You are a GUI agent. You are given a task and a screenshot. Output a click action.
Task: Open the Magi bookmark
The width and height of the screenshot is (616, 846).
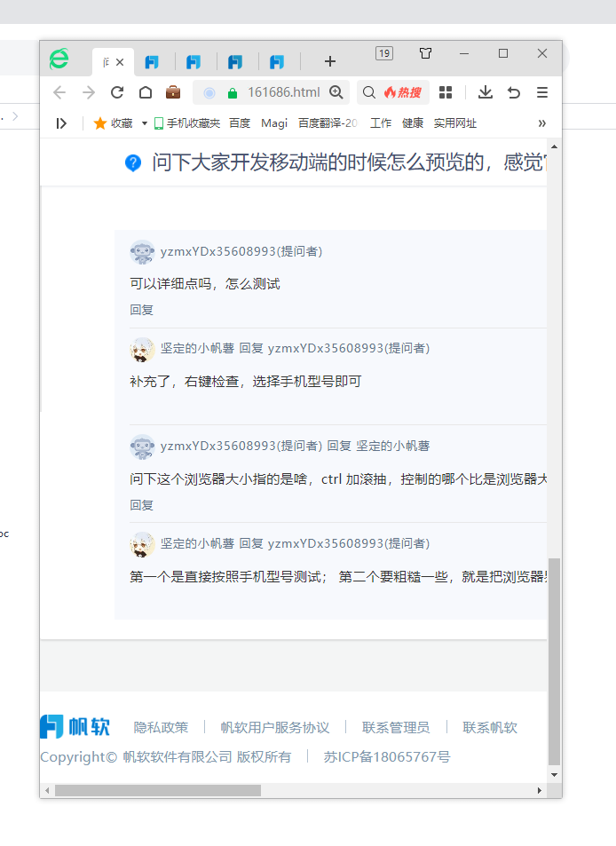(274, 123)
